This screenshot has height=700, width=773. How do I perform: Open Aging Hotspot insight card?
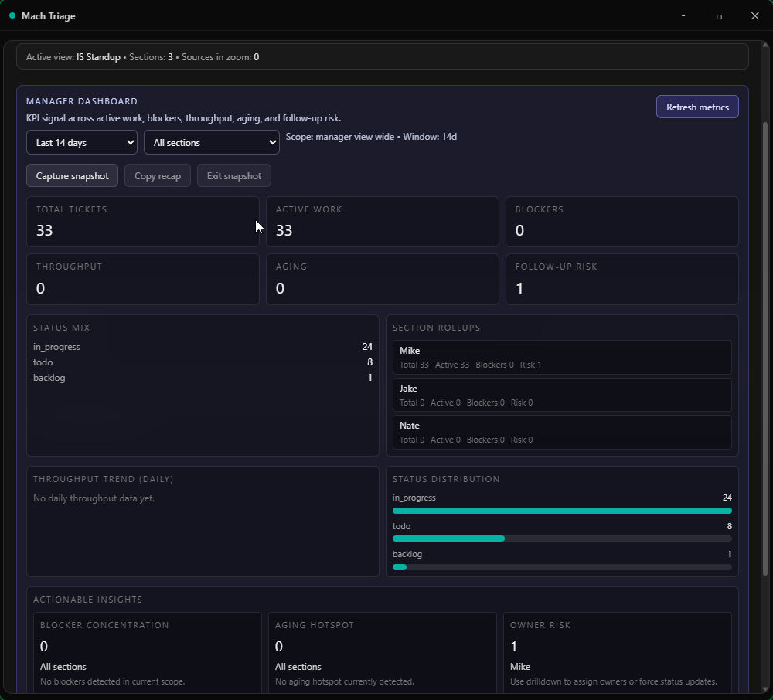[382, 653]
